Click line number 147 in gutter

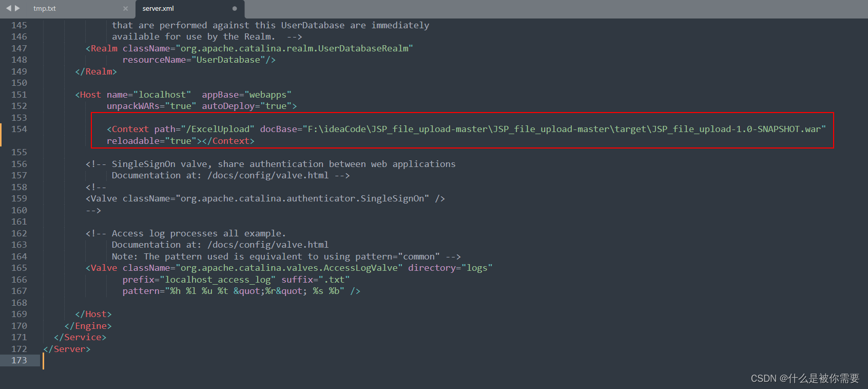(19, 48)
